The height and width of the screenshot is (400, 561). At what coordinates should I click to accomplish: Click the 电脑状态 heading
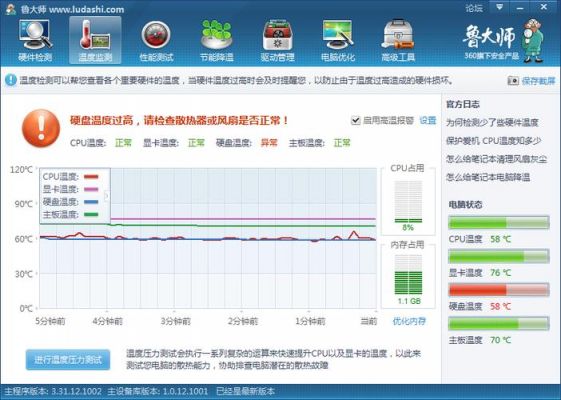[x=465, y=205]
